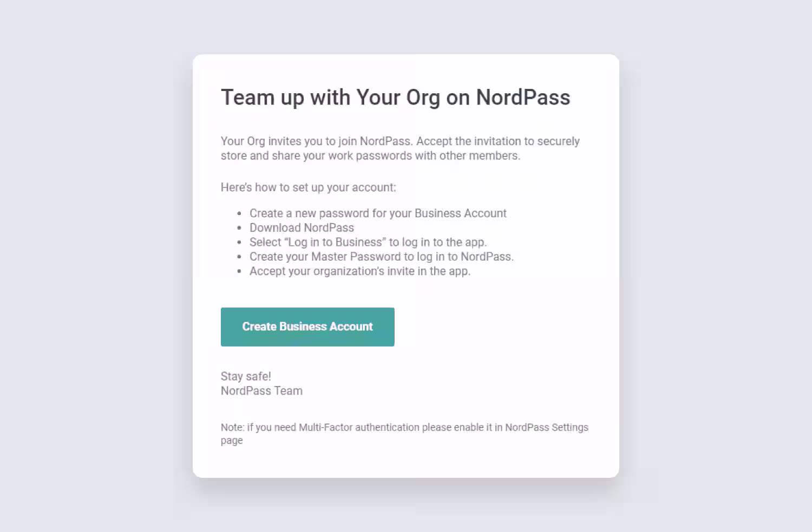Click the "NordPass Team" signature
The image size is (812, 532).
[261, 391]
